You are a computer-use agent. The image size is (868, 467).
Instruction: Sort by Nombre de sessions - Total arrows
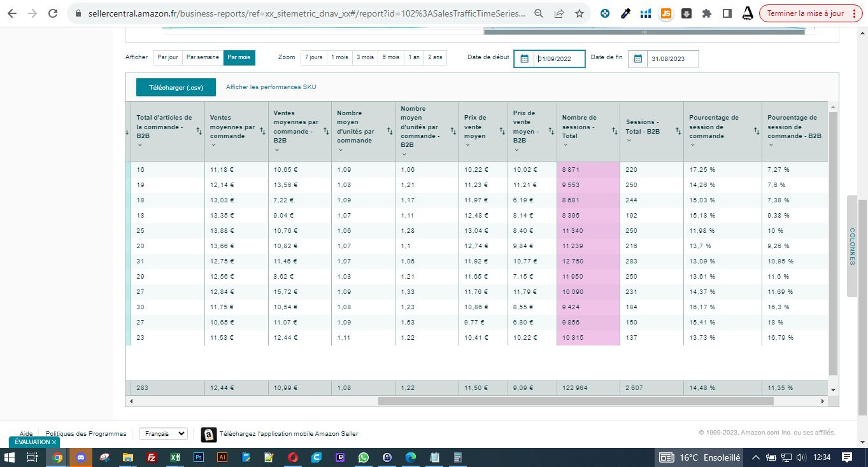tap(615, 131)
